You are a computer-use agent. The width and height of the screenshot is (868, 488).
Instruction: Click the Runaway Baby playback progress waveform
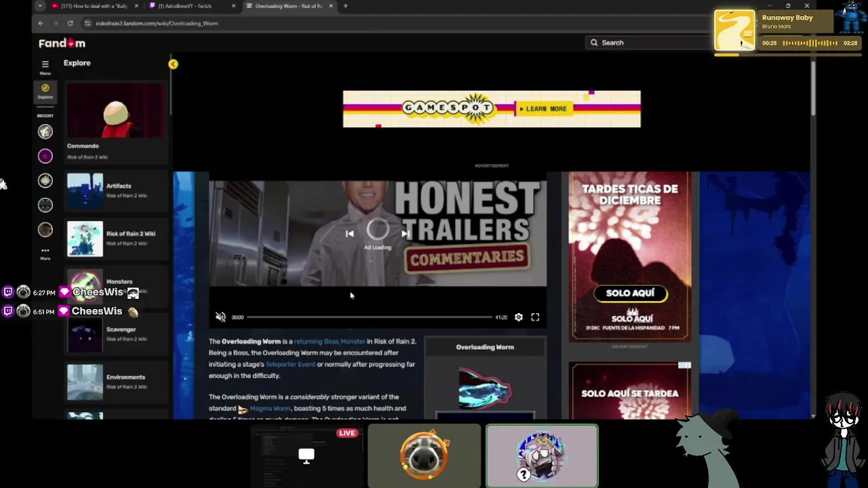(810, 43)
